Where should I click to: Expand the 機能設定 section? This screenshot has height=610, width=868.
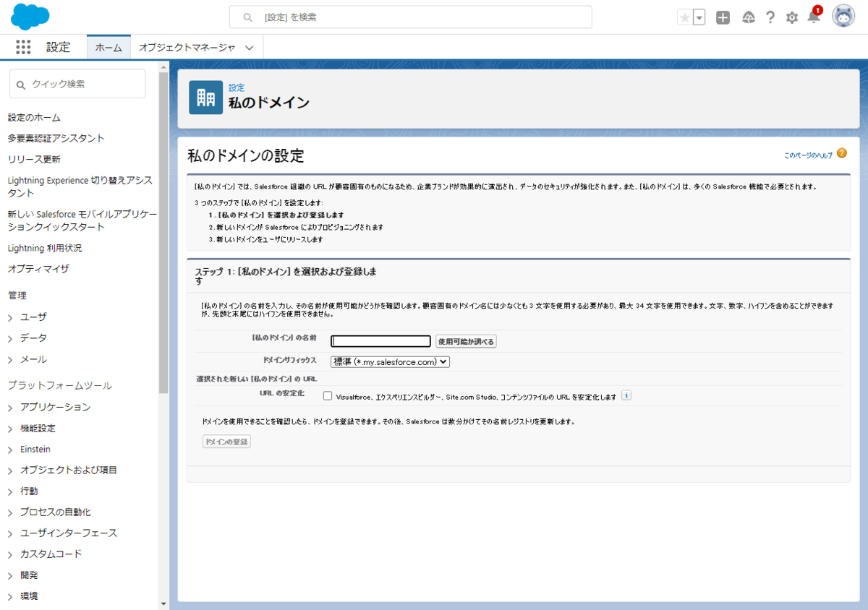[10, 429]
